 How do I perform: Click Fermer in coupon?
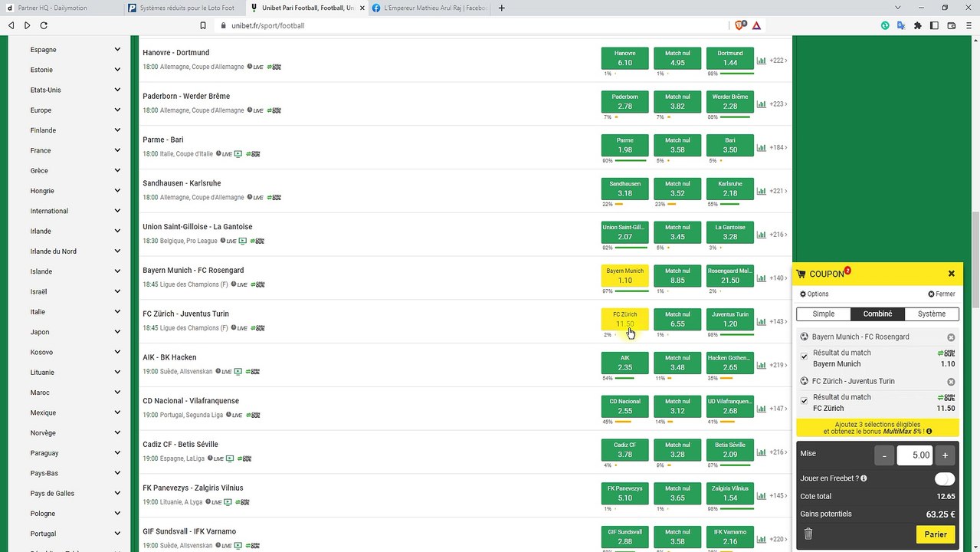coord(942,294)
